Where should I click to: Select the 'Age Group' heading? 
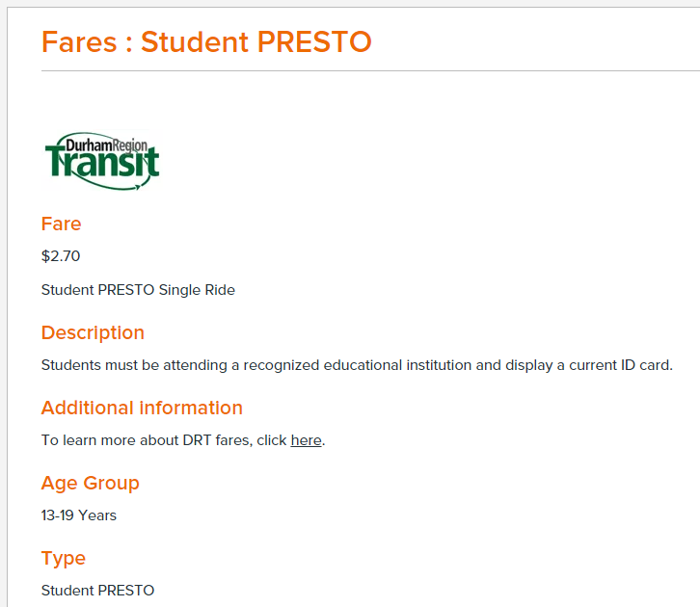[x=91, y=483]
